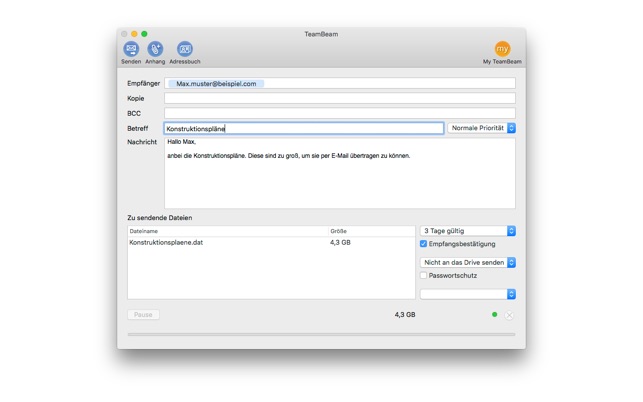The width and height of the screenshot is (643, 402).
Task: Close window with red title bar button
Action: coord(124,34)
